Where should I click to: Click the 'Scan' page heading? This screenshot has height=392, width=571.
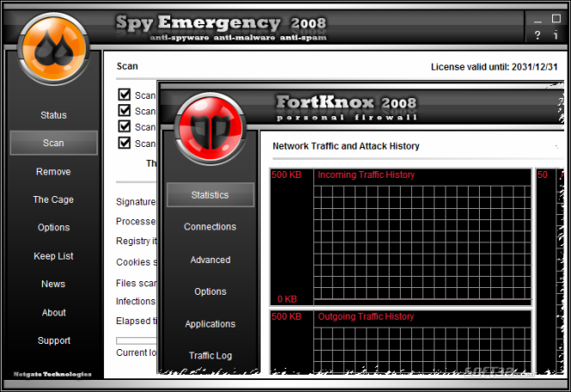(127, 66)
